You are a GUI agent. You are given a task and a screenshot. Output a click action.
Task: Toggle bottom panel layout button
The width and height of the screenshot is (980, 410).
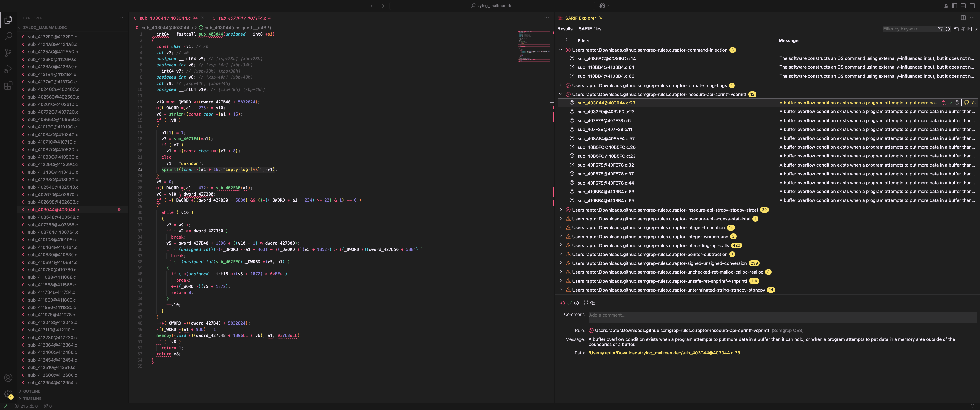click(963, 6)
